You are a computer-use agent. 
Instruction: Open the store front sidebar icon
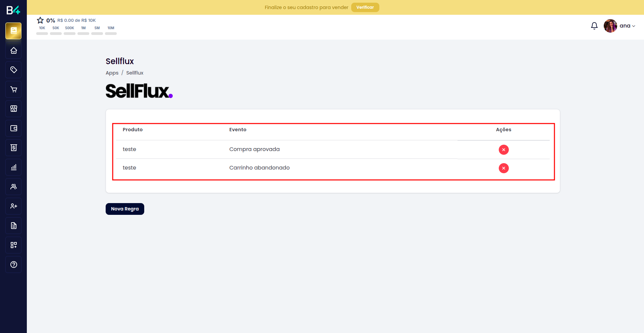pyautogui.click(x=13, y=109)
